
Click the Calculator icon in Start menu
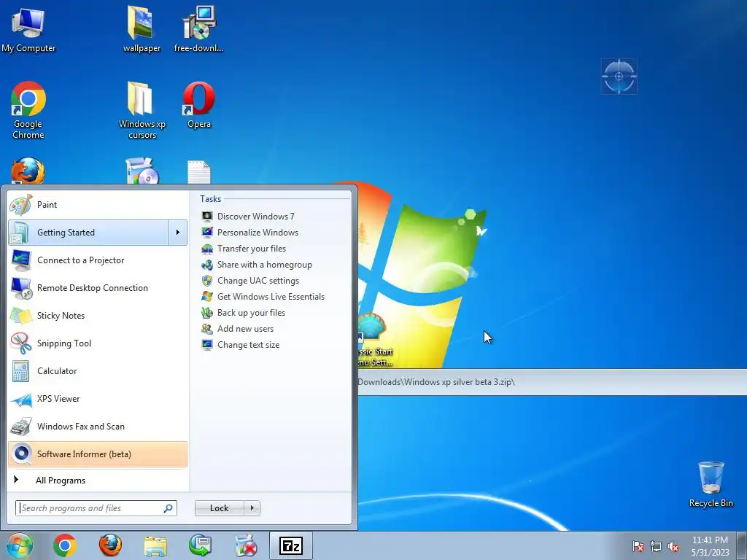[21, 371]
